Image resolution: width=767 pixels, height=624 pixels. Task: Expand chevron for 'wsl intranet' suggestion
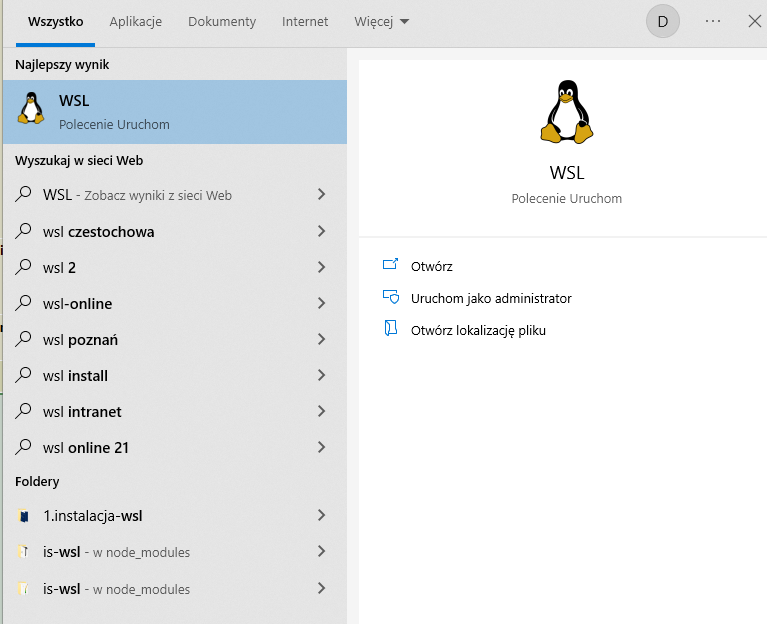(x=321, y=411)
